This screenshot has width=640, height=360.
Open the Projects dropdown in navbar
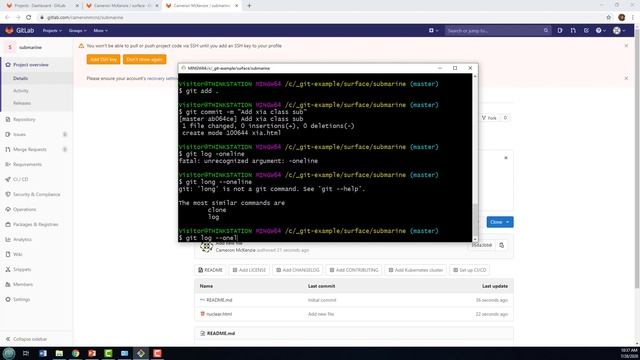coord(52,31)
